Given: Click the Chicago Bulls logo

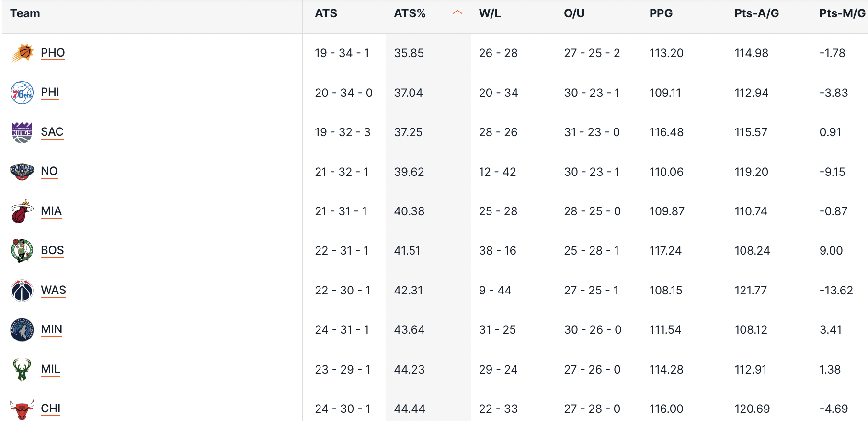Looking at the screenshot, I should 22,409.
